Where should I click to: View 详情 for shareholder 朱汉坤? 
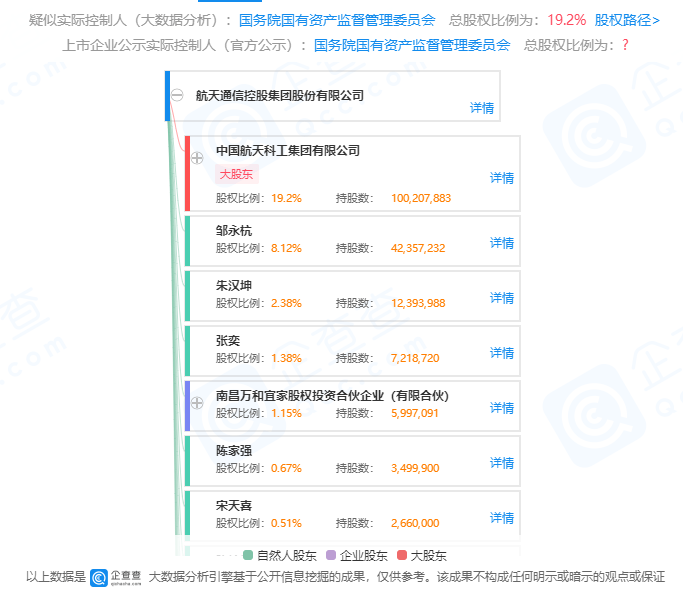point(501,298)
